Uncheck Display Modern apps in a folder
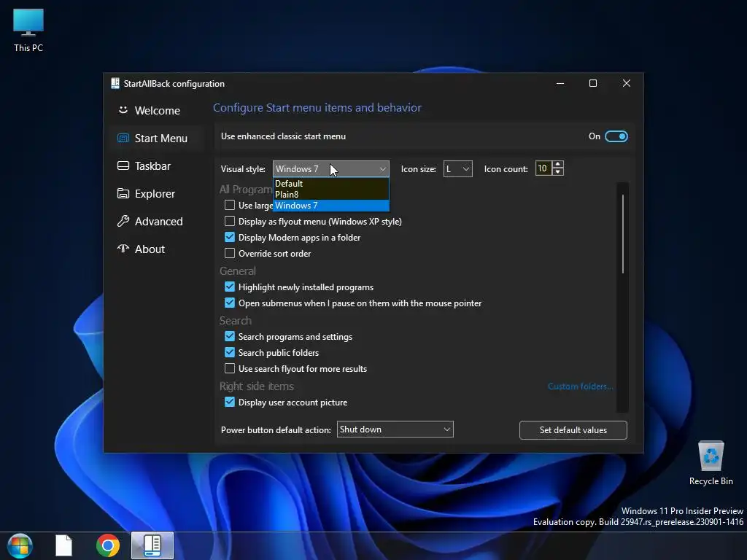Screen dimensions: 747x560 click(230, 237)
